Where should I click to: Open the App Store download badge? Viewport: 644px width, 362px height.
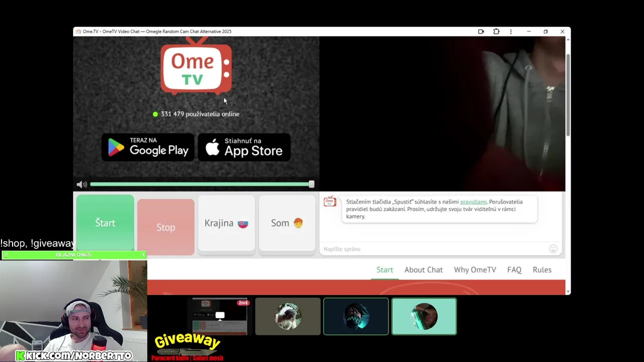[x=244, y=147]
